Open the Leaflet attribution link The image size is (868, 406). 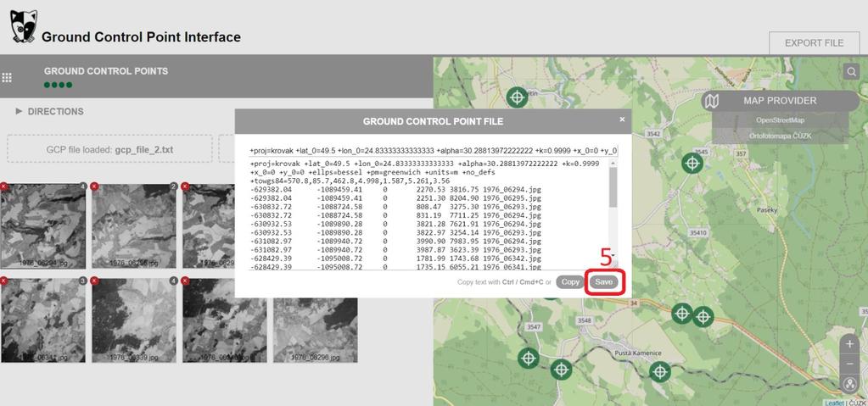[x=834, y=403]
